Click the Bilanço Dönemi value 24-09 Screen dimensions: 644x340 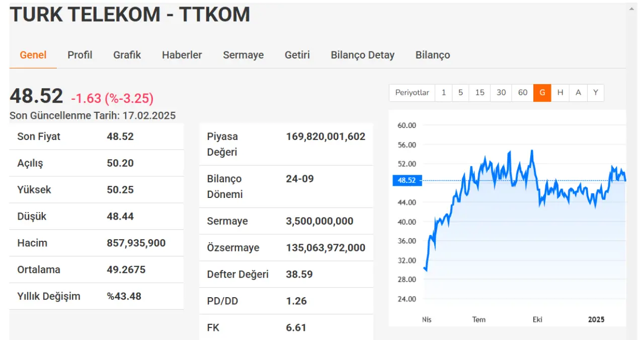[x=300, y=179]
